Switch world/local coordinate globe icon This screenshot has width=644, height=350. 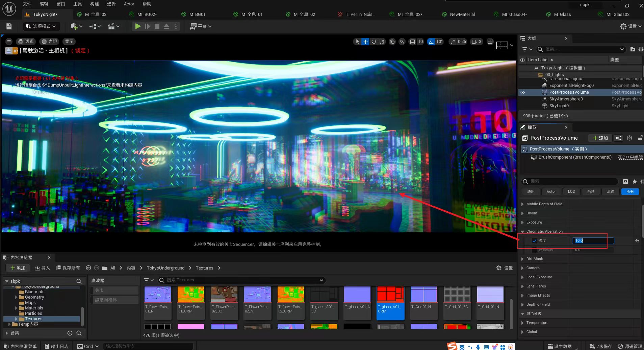coord(392,42)
